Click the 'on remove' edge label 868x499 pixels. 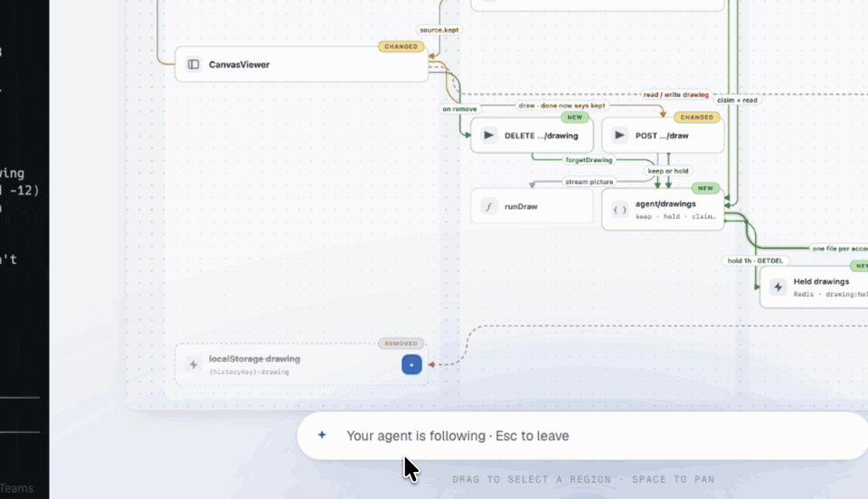[x=459, y=109]
